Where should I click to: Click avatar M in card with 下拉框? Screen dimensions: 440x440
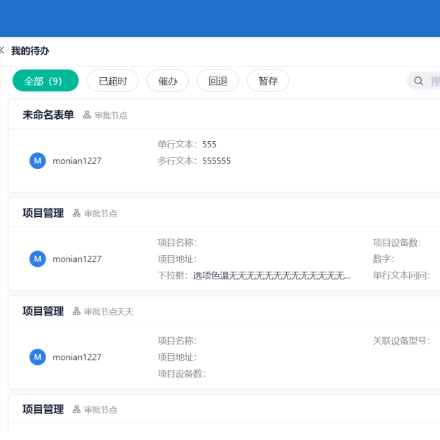tap(38, 259)
